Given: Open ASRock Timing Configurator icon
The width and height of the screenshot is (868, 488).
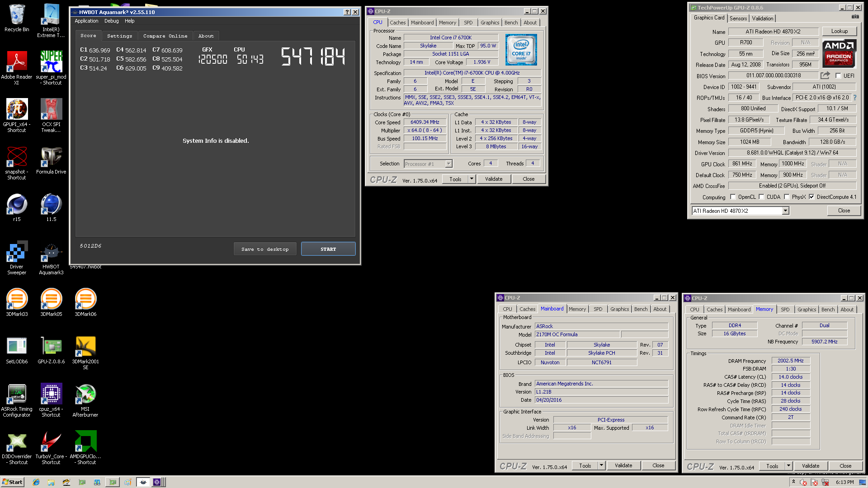Looking at the screenshot, I should (x=17, y=400).
